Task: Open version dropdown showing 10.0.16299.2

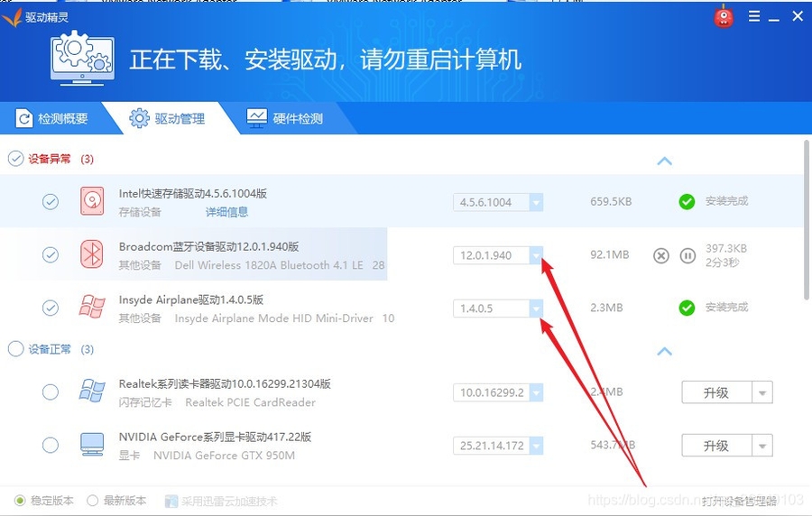Action: click(x=536, y=392)
